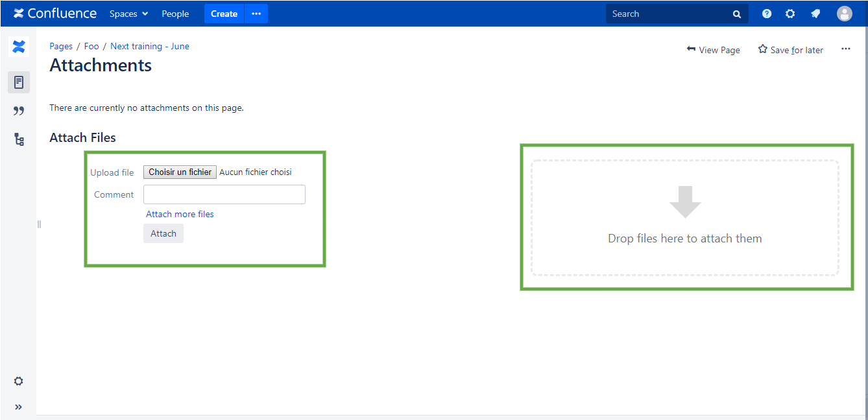Open the page tree sidebar icon

[18, 139]
